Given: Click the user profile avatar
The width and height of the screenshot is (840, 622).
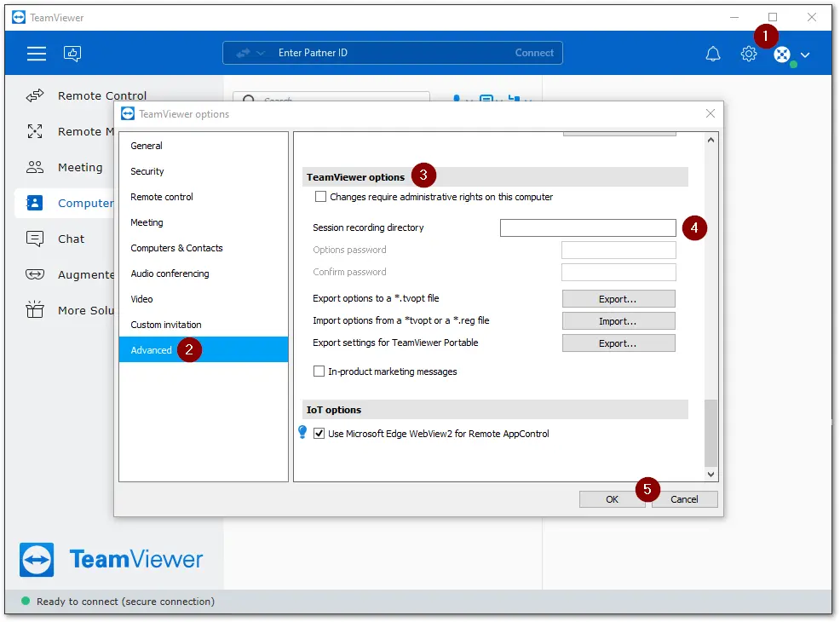Looking at the screenshot, I should (x=782, y=55).
